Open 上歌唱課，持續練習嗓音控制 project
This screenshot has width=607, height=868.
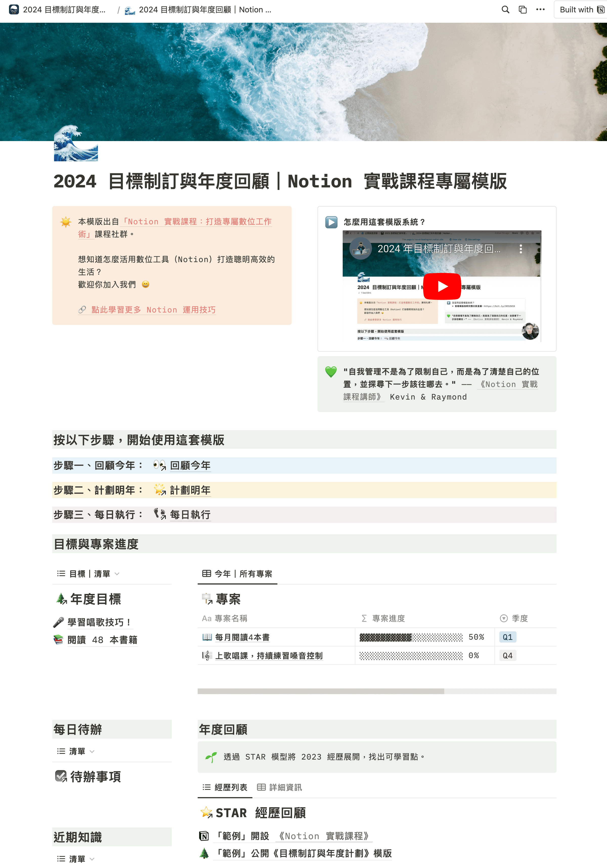(269, 656)
